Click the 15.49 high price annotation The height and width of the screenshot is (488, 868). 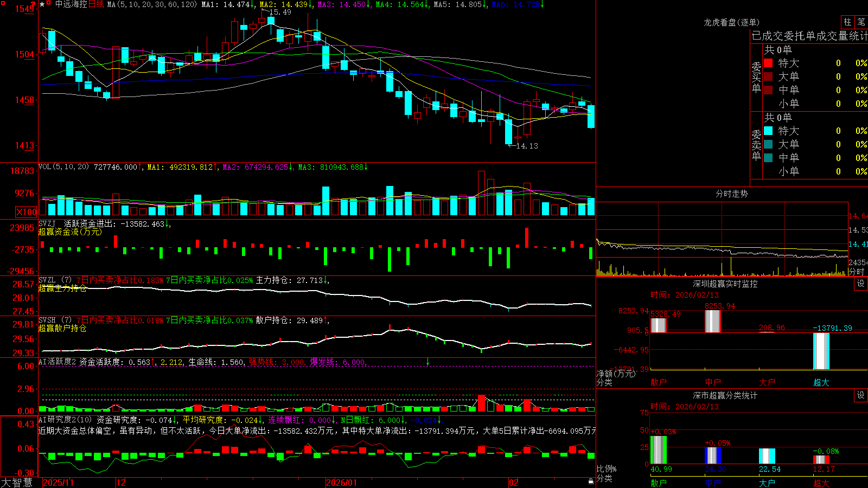point(280,12)
